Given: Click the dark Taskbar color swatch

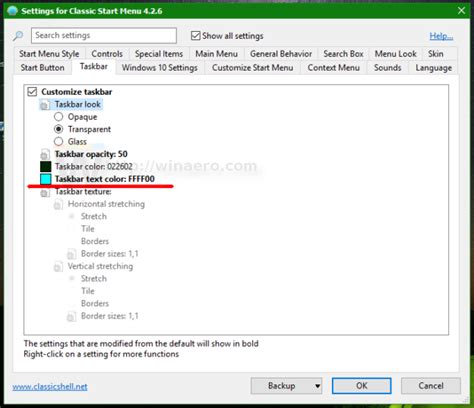Looking at the screenshot, I should point(45,166).
